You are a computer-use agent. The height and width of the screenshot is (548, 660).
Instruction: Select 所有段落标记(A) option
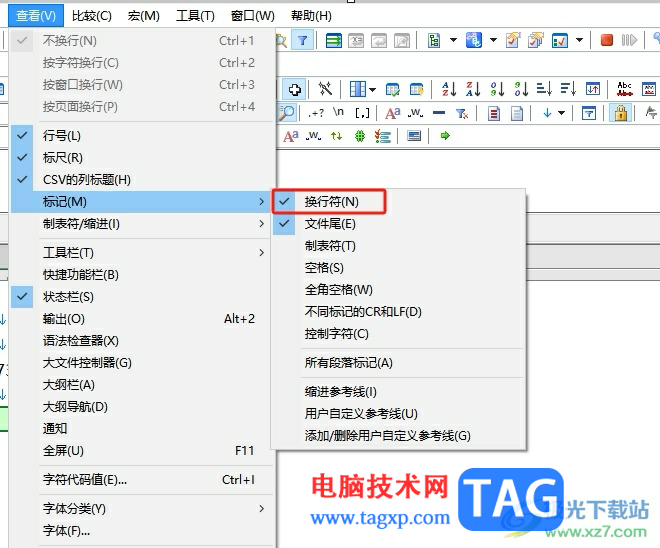398,363
